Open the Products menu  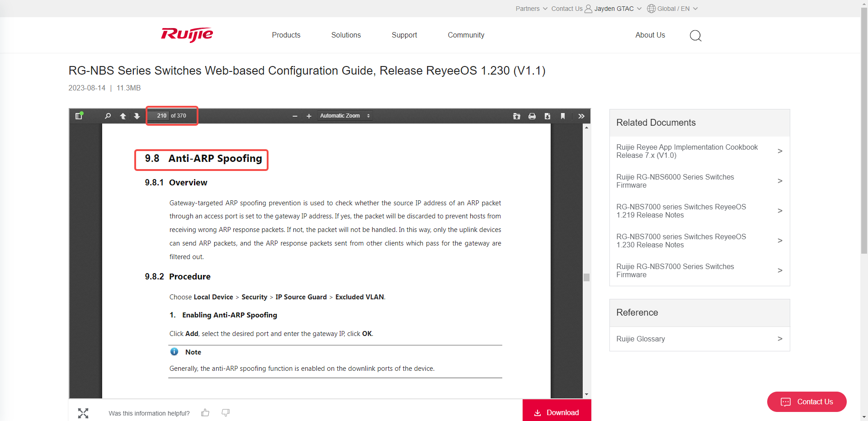tap(286, 35)
